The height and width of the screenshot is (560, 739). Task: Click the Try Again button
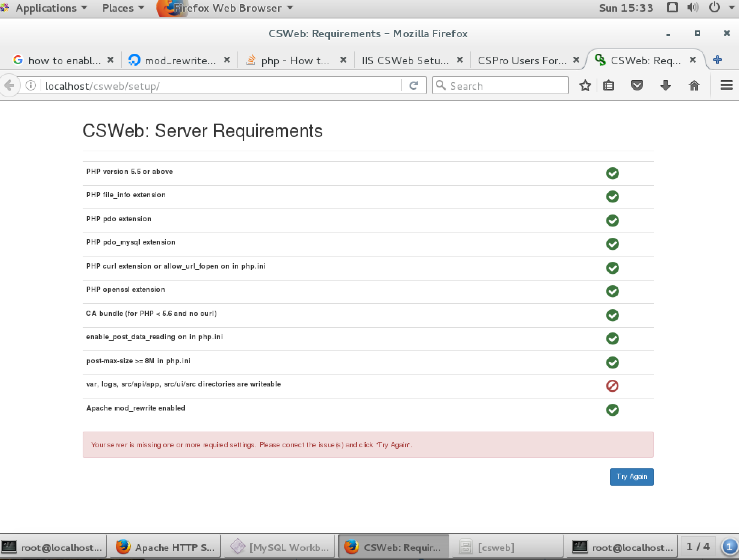pyautogui.click(x=632, y=477)
